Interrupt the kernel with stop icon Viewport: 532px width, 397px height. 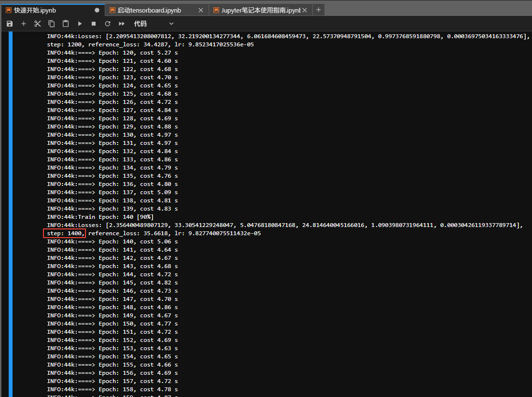94,24
